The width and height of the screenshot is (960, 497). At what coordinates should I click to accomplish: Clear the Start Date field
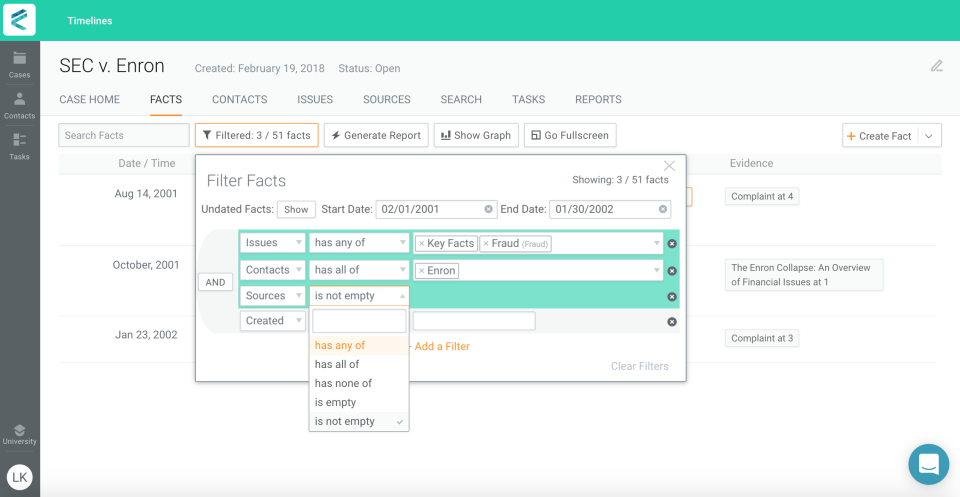pyautogui.click(x=489, y=209)
